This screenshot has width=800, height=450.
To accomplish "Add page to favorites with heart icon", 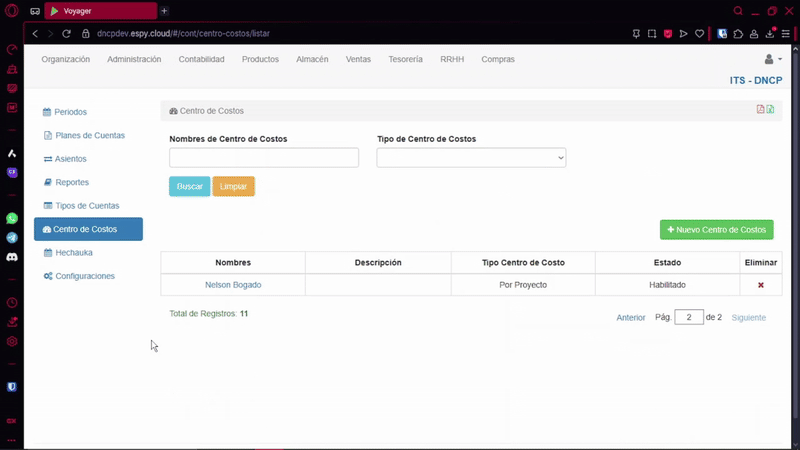I will pos(699,33).
